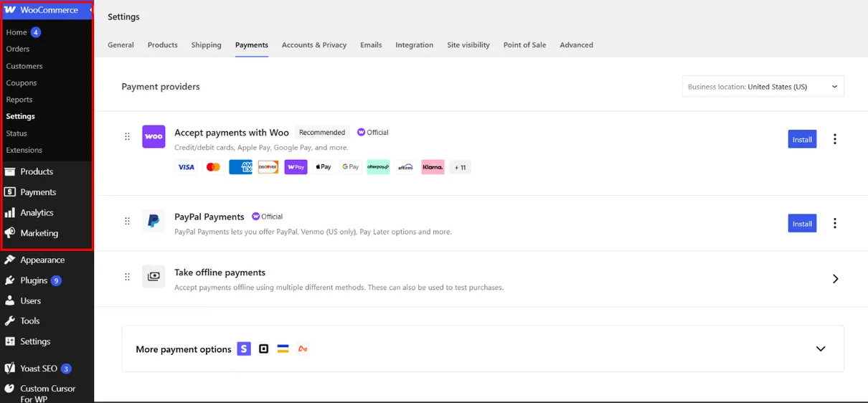
Task: Open the Custom Cursor For WP icon
Action: pyautogui.click(x=10, y=389)
